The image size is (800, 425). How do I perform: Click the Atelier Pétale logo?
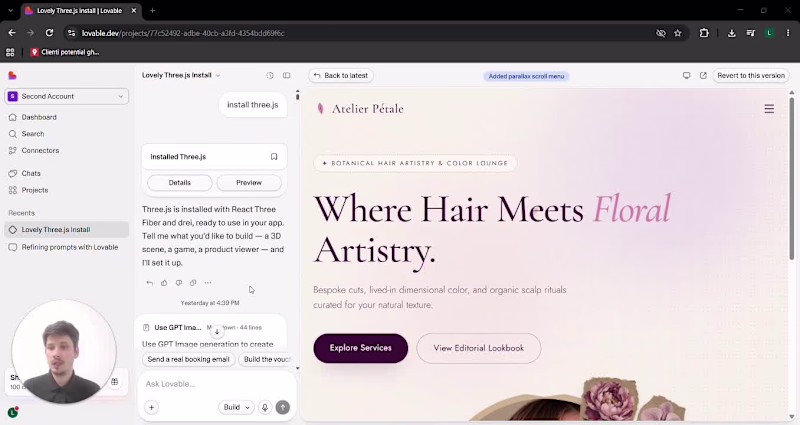tap(360, 109)
